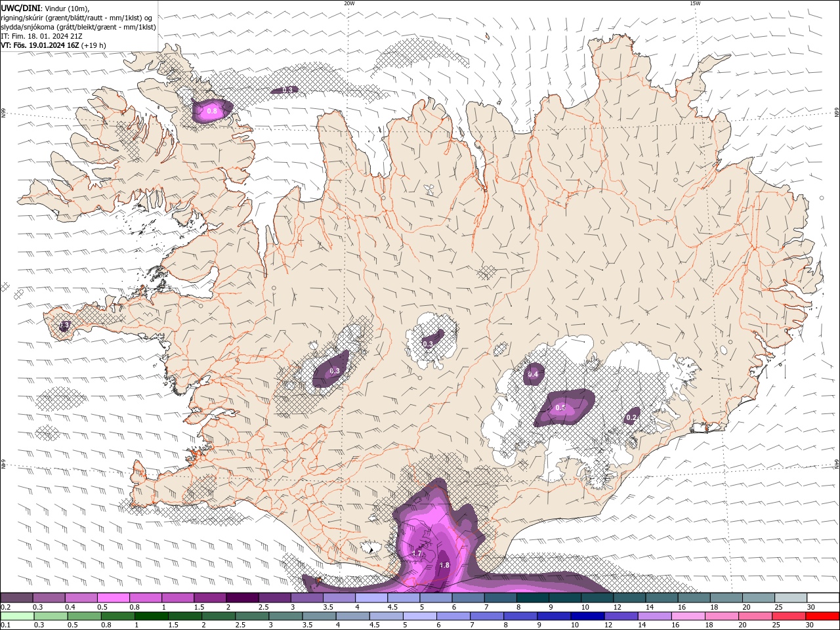Pick the bright pink 0.5–0.8 snow legend swatch

point(113,598)
